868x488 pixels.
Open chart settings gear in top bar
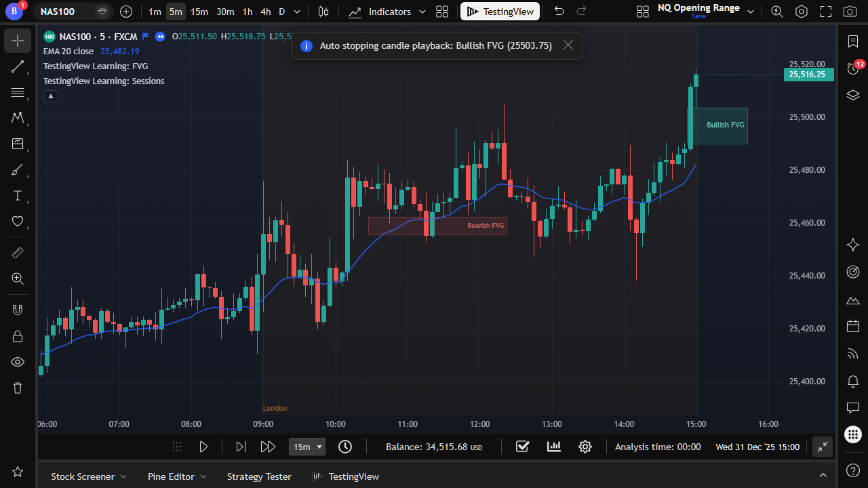pos(802,12)
